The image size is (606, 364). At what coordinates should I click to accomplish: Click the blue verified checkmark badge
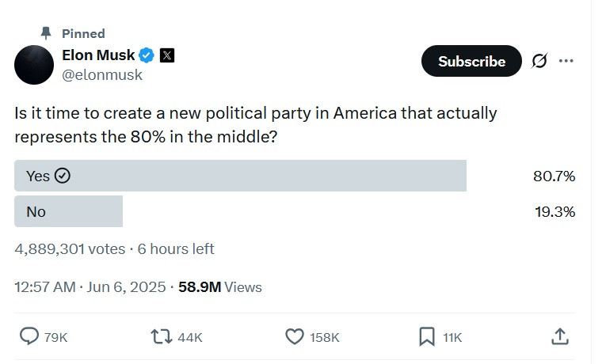pyautogui.click(x=147, y=55)
